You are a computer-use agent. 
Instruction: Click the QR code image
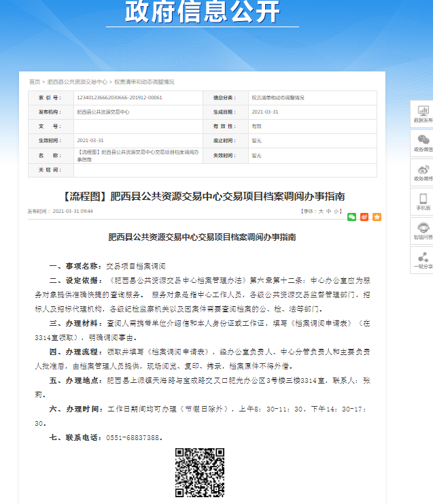(200, 473)
